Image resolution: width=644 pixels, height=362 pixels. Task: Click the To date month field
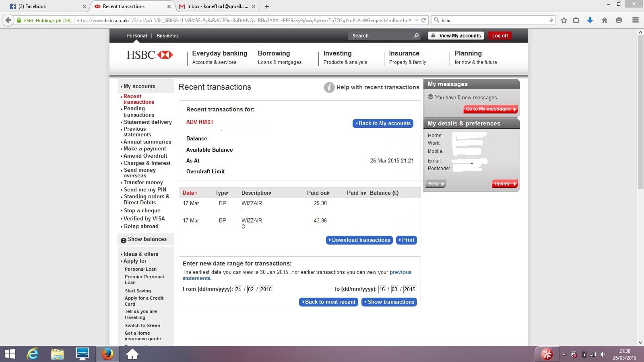pos(394,289)
